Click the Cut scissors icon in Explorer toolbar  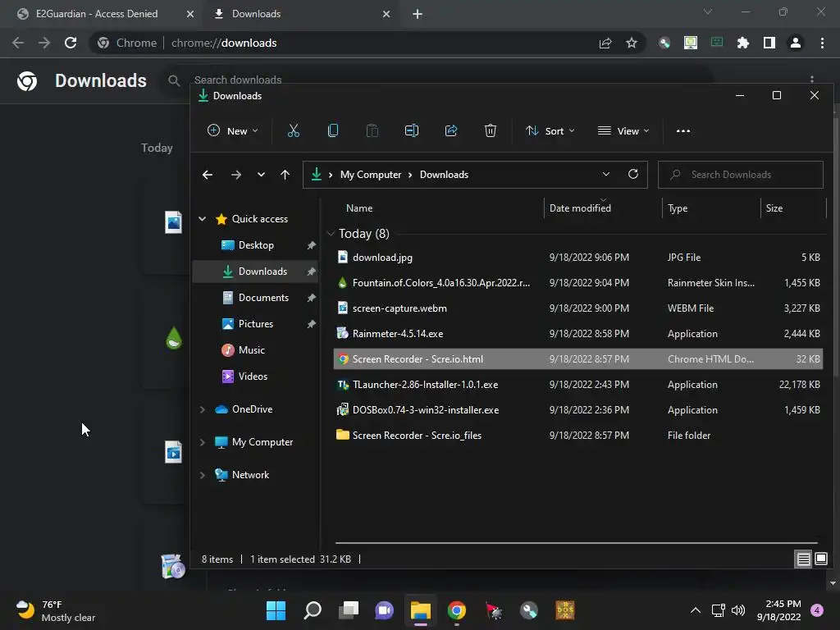coord(293,130)
